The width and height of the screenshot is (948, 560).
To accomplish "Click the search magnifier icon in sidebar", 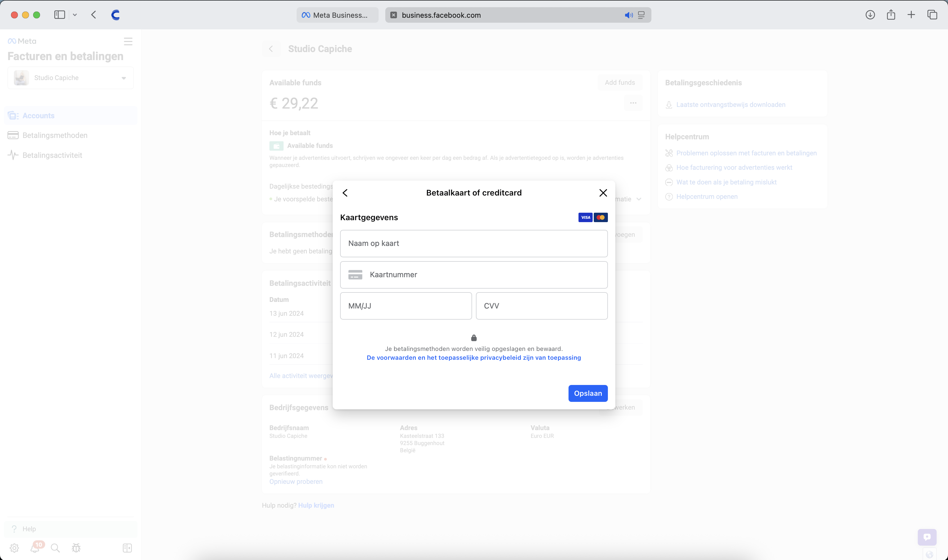I will coord(55,548).
